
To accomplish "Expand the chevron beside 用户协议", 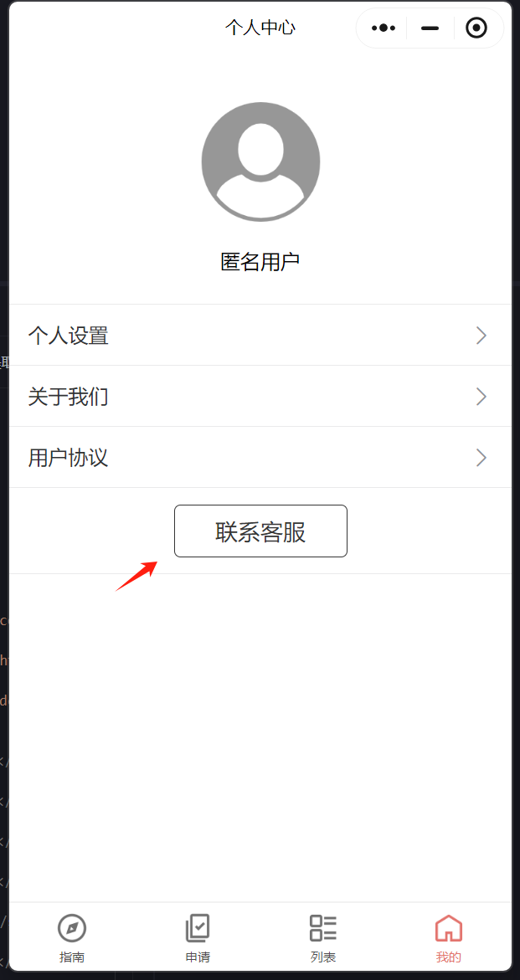I will (481, 458).
